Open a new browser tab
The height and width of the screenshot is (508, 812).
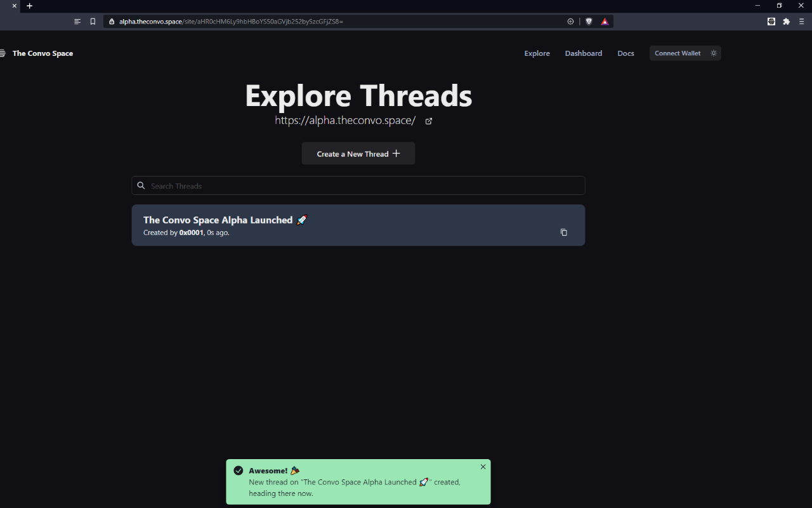[x=29, y=6]
